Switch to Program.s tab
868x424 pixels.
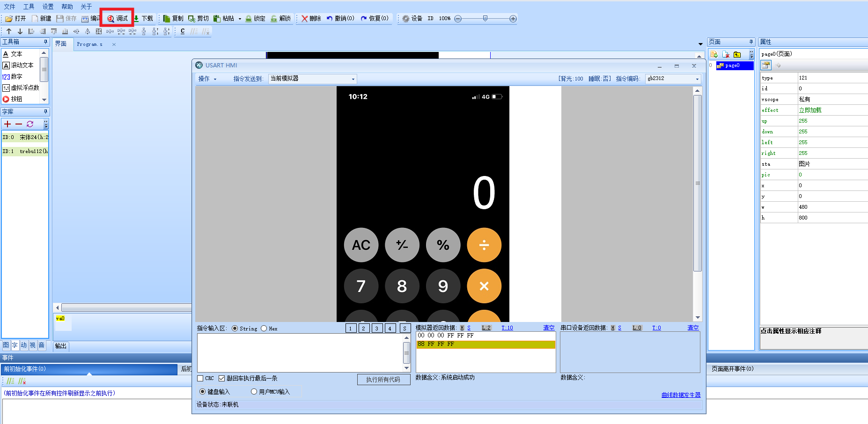point(89,44)
